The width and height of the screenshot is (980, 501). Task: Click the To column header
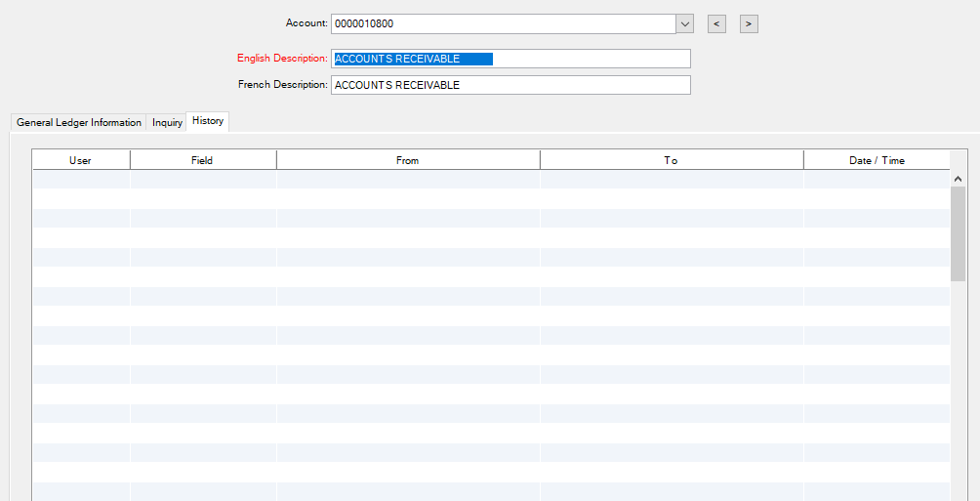671,160
